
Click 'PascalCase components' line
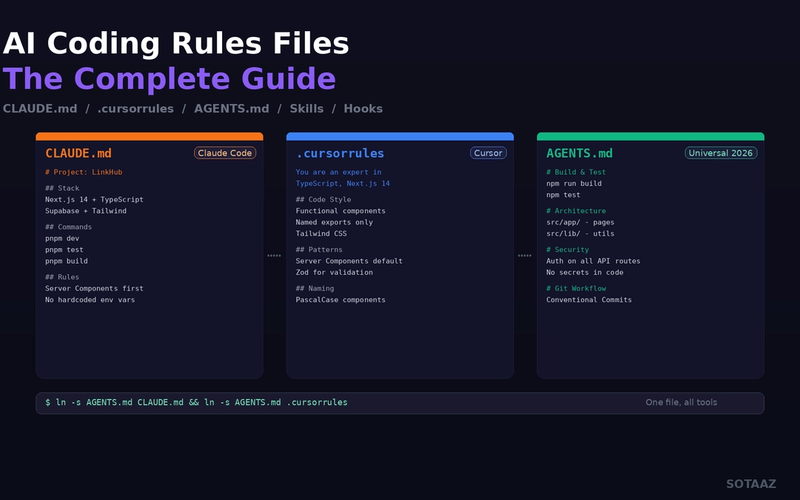(x=340, y=299)
